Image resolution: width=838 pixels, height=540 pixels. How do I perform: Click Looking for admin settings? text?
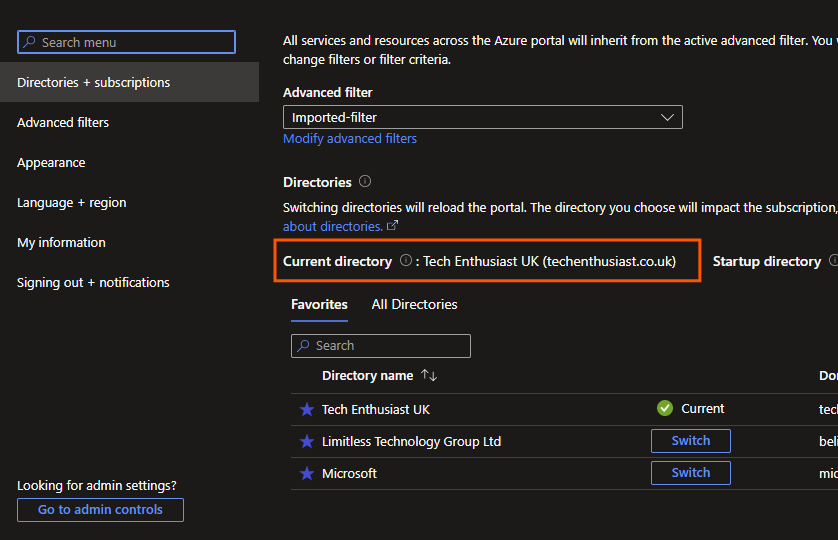tap(97, 485)
